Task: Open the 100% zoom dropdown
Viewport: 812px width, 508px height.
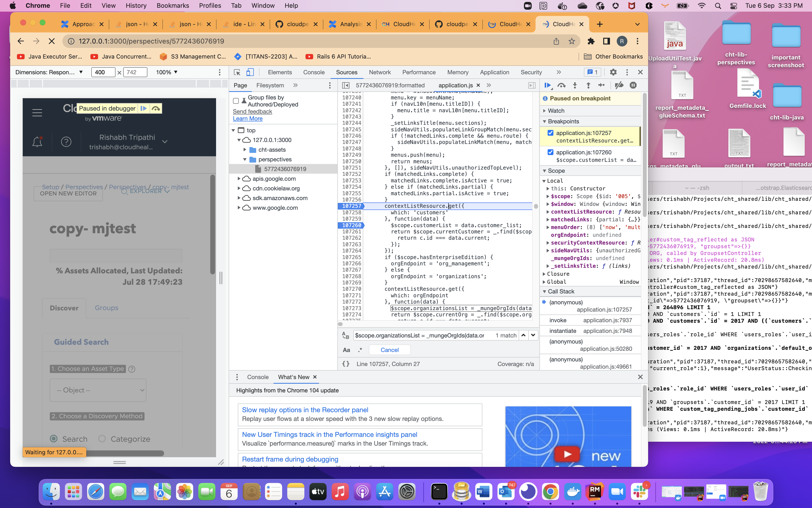Action: coord(167,72)
